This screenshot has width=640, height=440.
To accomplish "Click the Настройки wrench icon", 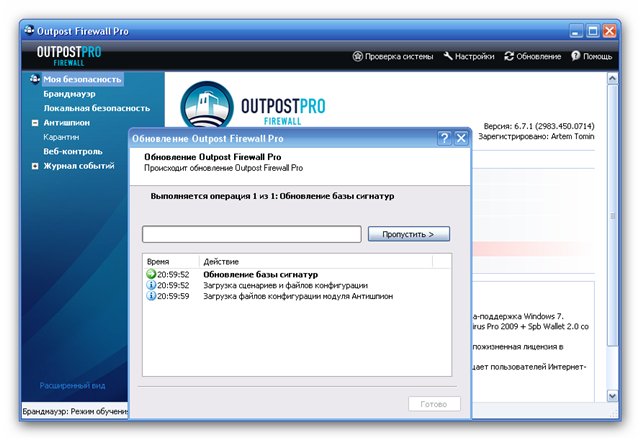I will pyautogui.click(x=448, y=56).
